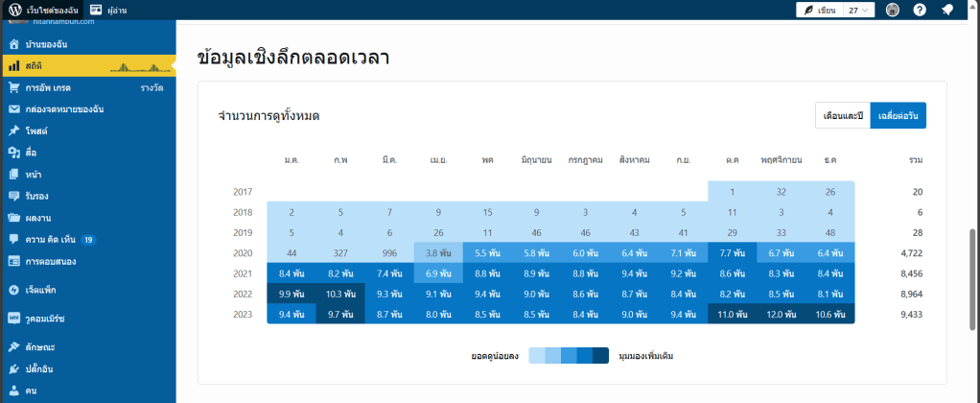The image size is (980, 403).
Task: Open the notifications bell icon
Action: tap(946, 10)
